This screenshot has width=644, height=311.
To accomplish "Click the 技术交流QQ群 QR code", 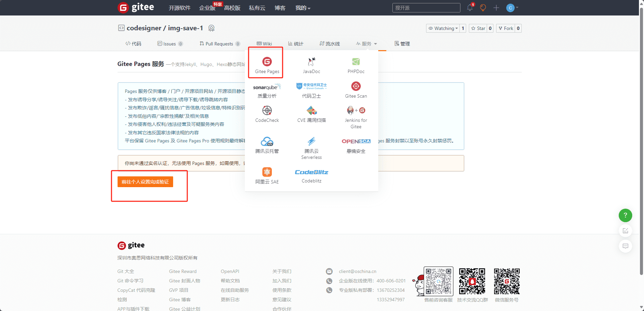I will point(472,281).
